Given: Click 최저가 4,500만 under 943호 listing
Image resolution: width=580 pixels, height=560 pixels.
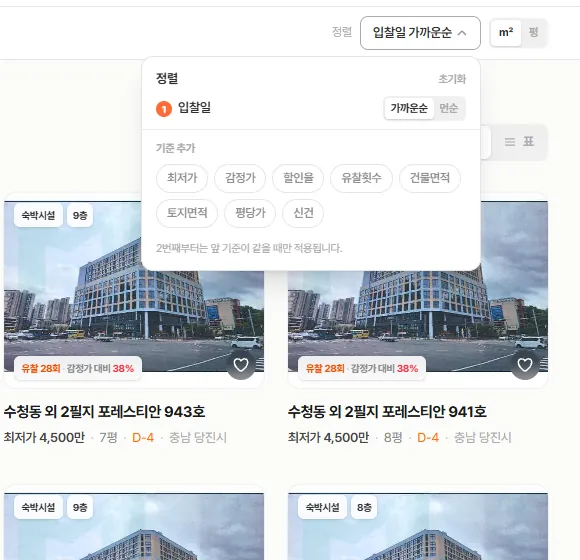Looking at the screenshot, I should 44,438.
